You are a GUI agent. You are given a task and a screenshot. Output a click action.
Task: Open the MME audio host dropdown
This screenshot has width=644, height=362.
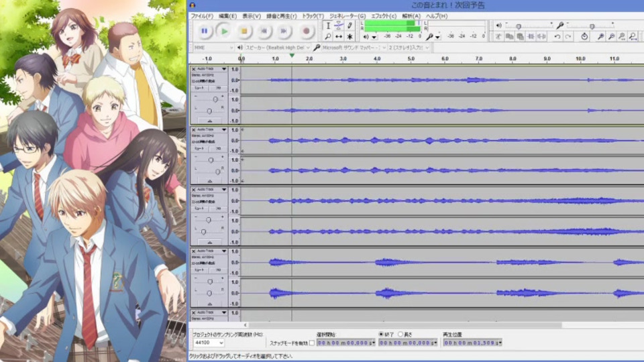click(x=213, y=48)
